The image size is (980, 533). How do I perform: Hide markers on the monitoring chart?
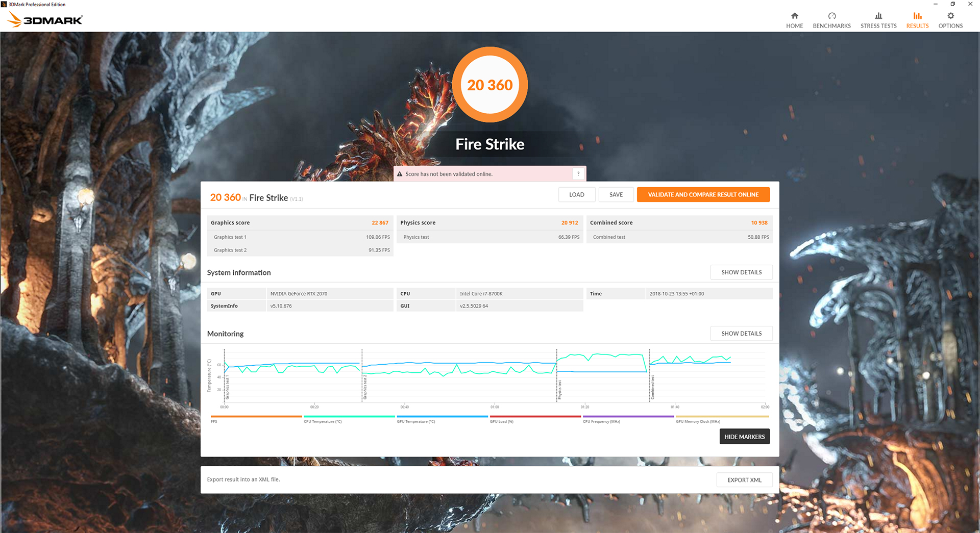[744, 437]
